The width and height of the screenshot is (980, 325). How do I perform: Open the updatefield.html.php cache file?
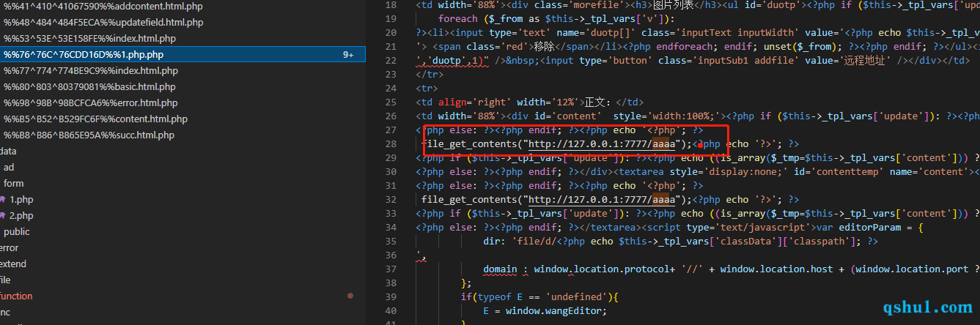pyautogui.click(x=103, y=22)
